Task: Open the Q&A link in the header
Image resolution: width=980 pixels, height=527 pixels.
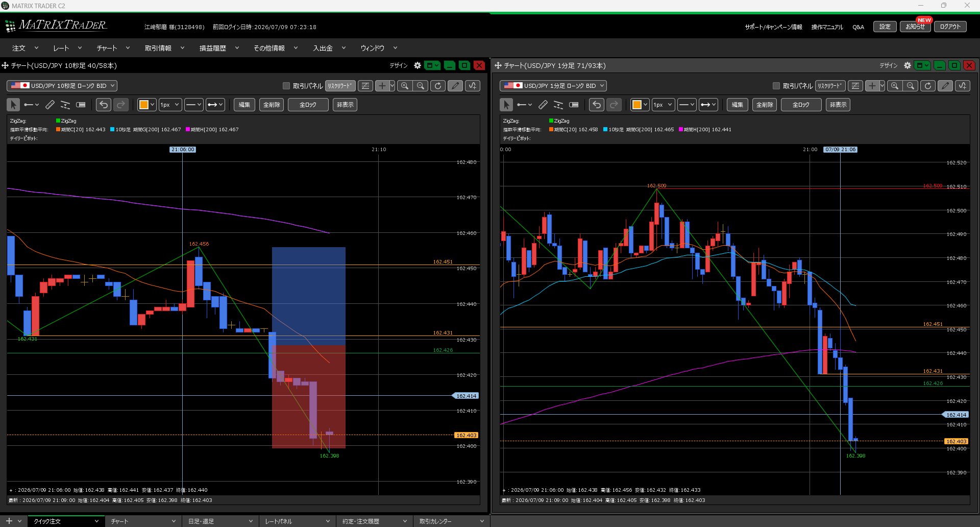Action: 858,27
